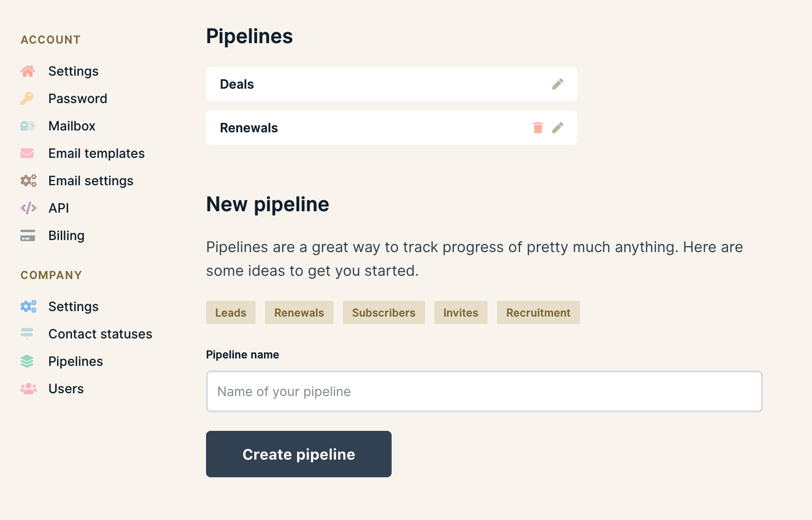Image resolution: width=812 pixels, height=520 pixels.
Task: Rename Renewals using its pencil icon
Action: [558, 128]
